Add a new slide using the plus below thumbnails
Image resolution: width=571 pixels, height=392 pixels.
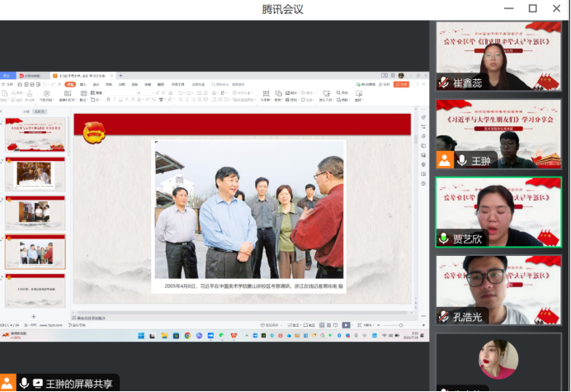(34, 317)
